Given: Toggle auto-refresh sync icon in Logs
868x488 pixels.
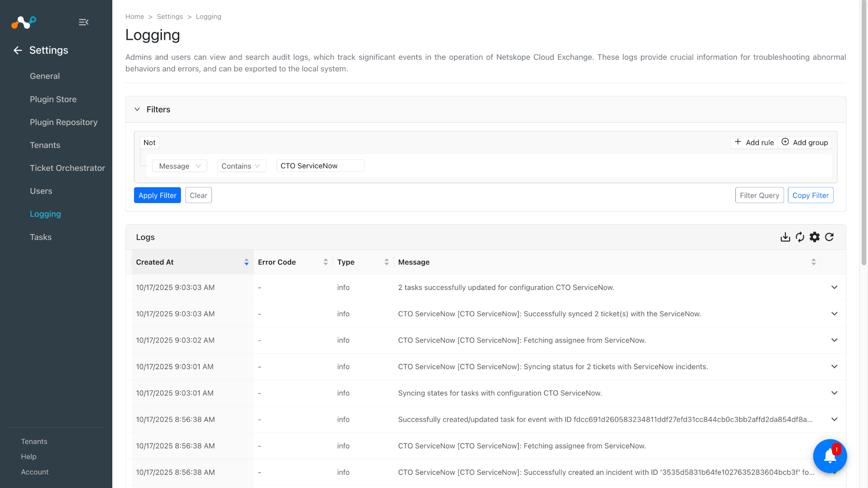Looking at the screenshot, I should [x=800, y=237].
